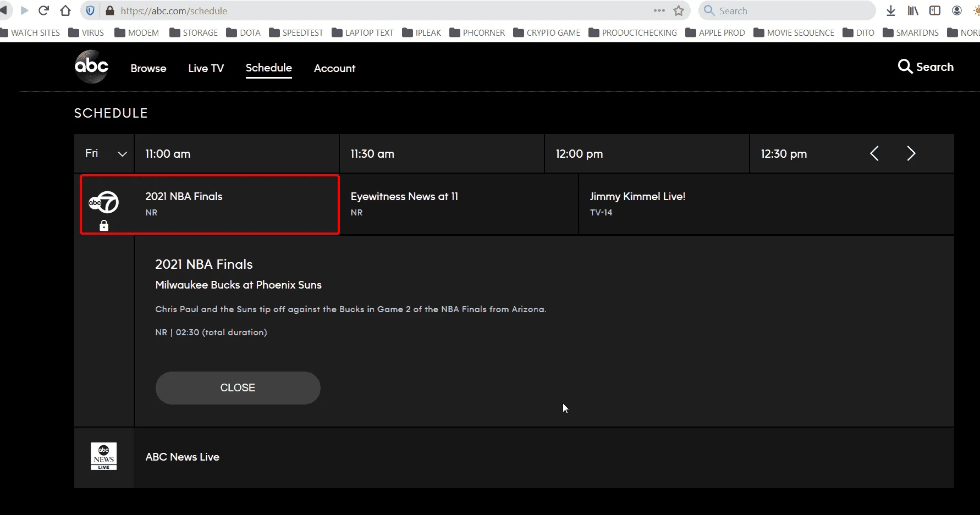Viewport: 980px width, 515px height.
Task: Click the 12:30 pm time header
Action: click(x=784, y=154)
